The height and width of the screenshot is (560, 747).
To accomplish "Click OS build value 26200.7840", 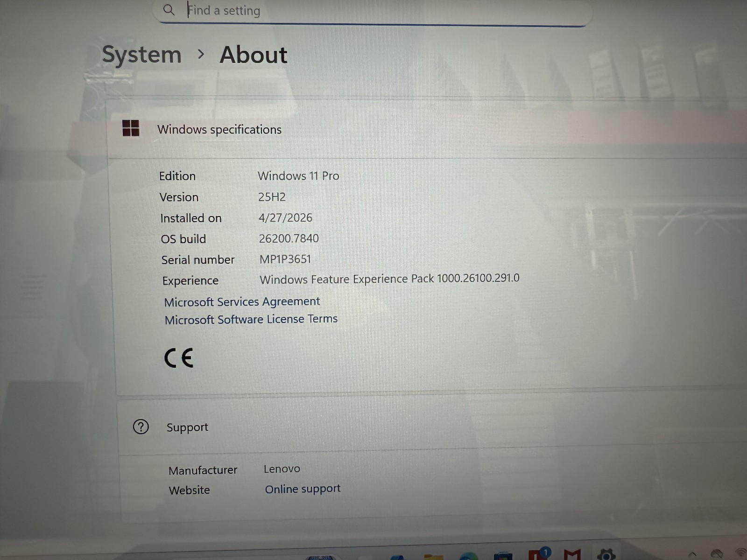I will point(289,238).
